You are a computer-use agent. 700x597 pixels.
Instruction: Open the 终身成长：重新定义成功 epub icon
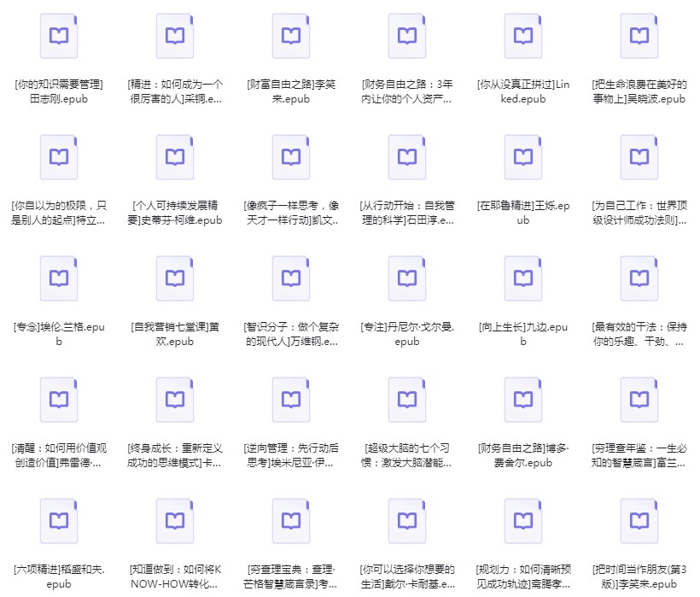coord(175,400)
